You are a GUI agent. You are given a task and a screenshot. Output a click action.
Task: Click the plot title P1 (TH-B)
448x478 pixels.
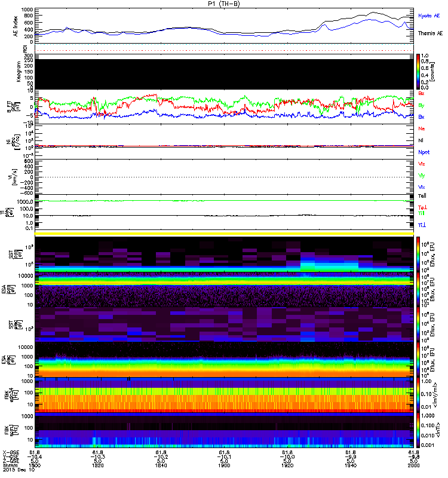pos(224,4)
